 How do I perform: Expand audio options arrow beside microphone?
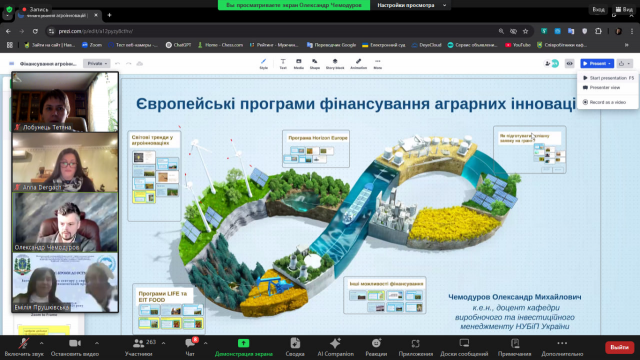(42, 343)
